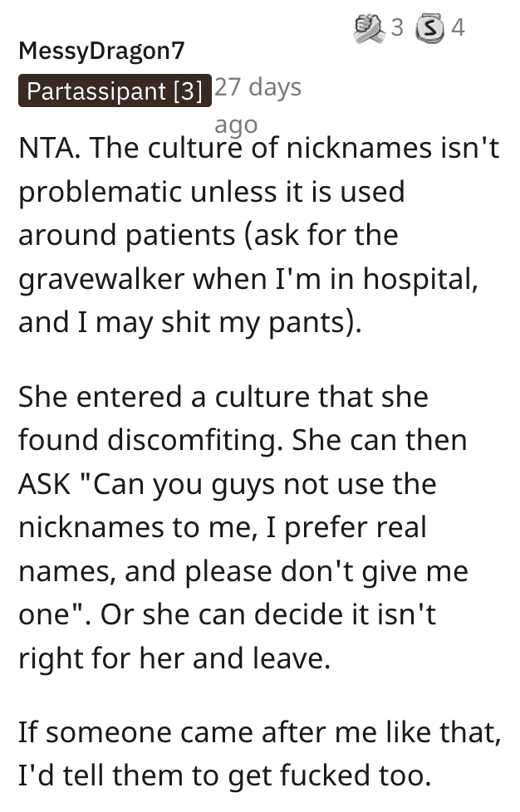Open MessyDragon7's user profile
520x812 pixels.
pos(101,51)
